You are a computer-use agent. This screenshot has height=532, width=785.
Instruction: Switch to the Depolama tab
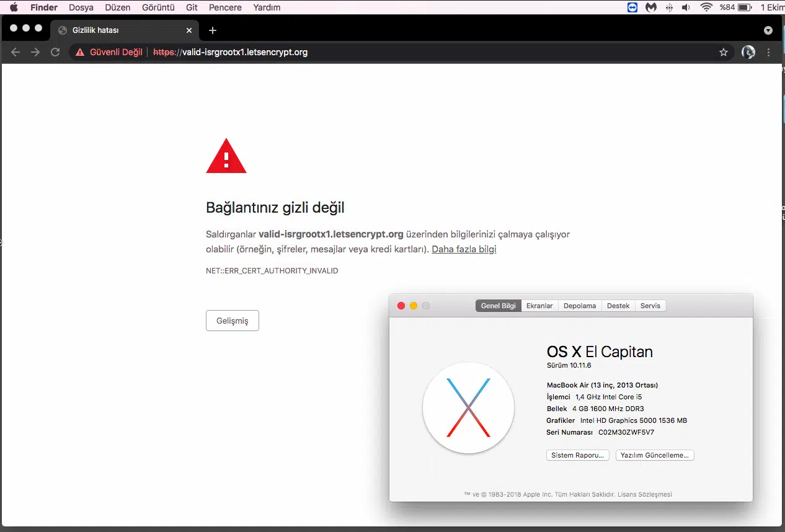pos(580,306)
